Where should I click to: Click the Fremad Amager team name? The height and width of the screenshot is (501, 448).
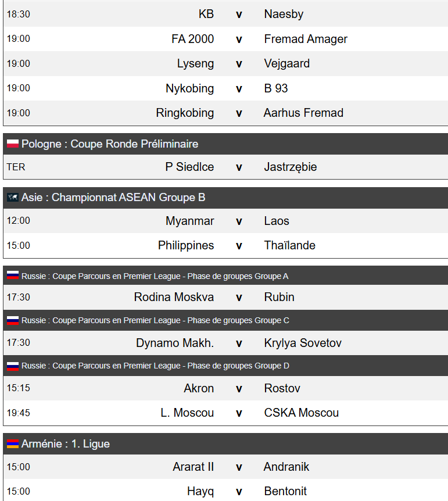point(306,39)
